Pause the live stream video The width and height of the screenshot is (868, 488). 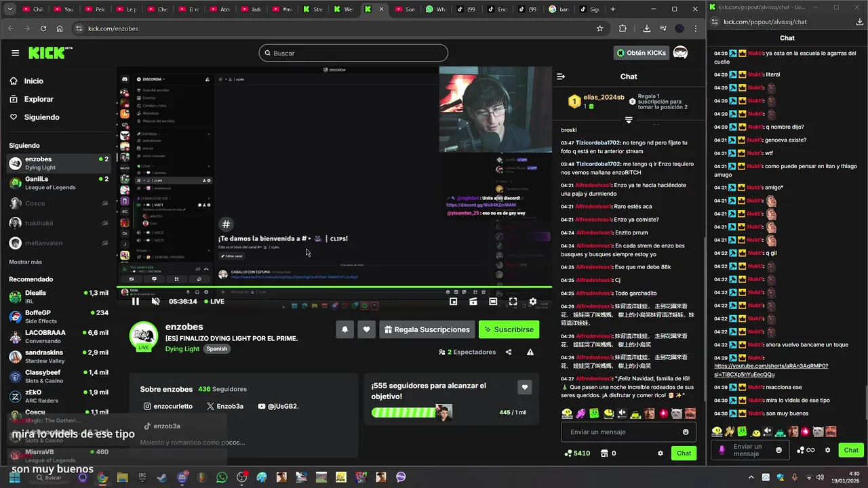click(x=136, y=302)
